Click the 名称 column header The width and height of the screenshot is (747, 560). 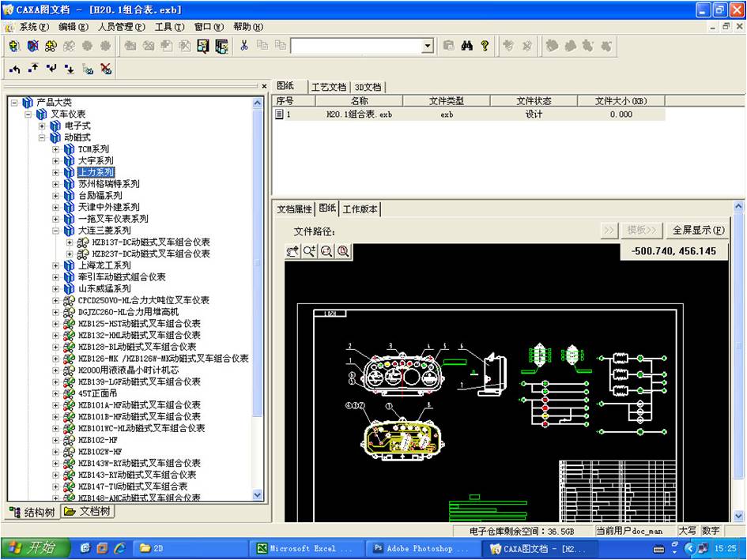coord(359,101)
